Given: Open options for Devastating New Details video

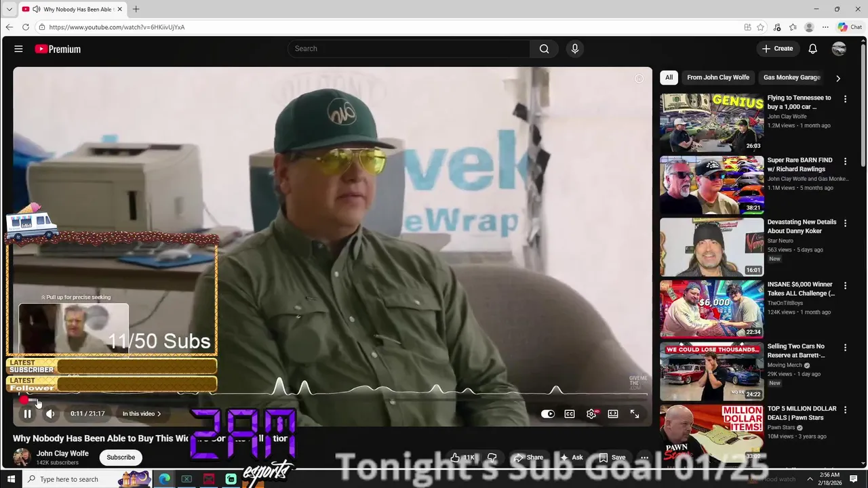Looking at the screenshot, I should 845,223.
